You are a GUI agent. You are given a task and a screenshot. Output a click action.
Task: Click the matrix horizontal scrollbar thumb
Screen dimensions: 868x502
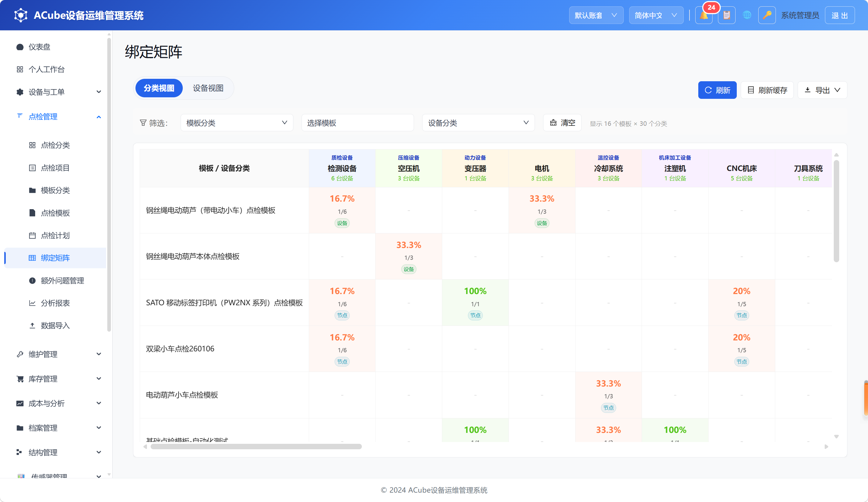click(256, 447)
